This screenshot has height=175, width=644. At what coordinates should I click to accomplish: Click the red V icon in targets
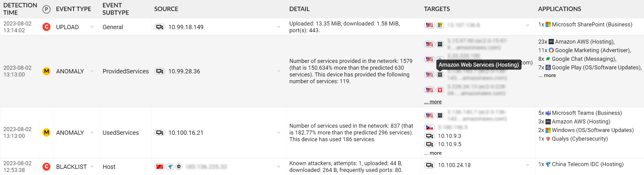click(x=440, y=90)
